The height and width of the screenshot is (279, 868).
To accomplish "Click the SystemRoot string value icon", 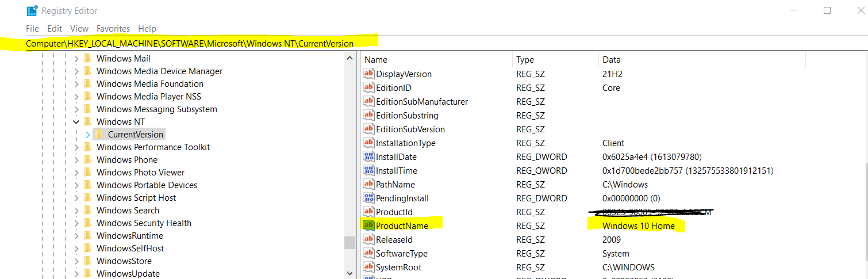I will point(369,267).
